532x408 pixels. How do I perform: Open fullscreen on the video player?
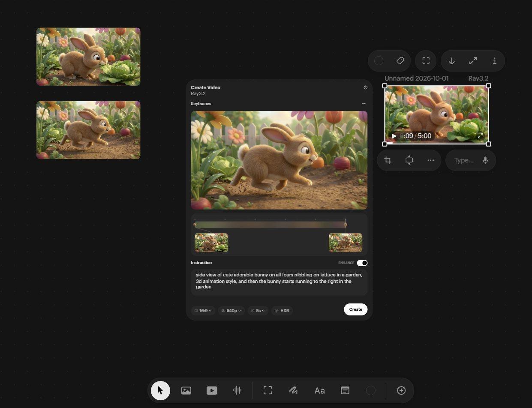pos(480,136)
